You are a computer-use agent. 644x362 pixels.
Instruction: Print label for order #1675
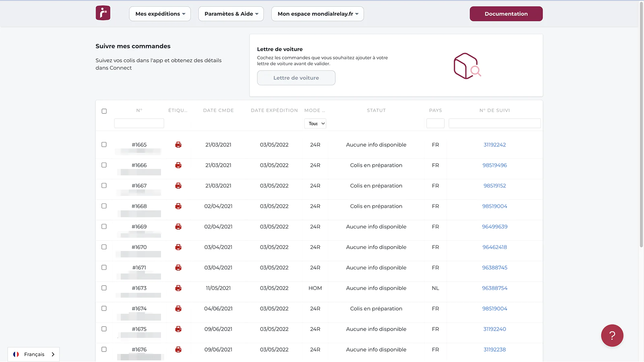[178, 329]
